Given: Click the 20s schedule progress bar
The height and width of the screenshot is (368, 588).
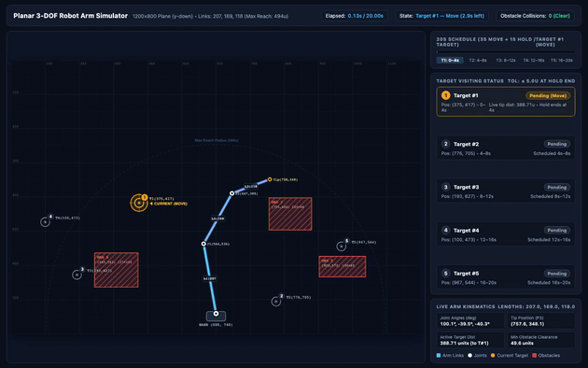Looking at the screenshot, I should [506, 52].
